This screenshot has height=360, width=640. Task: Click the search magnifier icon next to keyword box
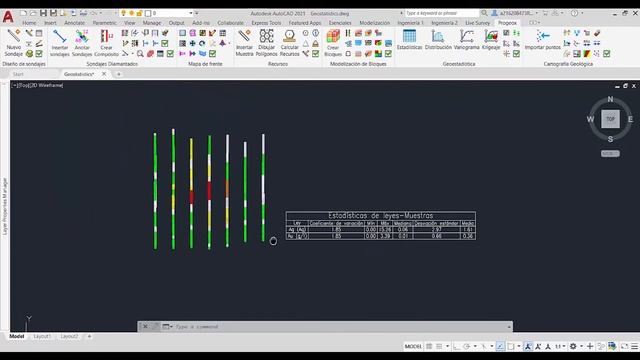[x=484, y=13]
